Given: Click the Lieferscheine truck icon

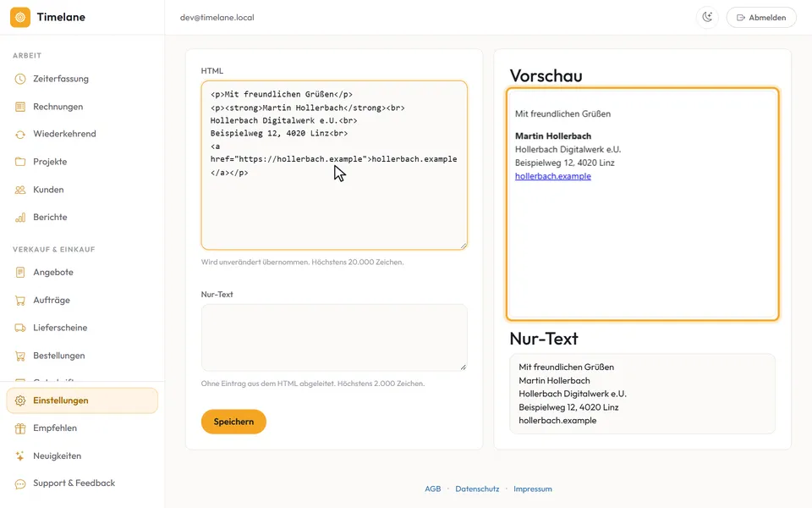Looking at the screenshot, I should click(20, 328).
